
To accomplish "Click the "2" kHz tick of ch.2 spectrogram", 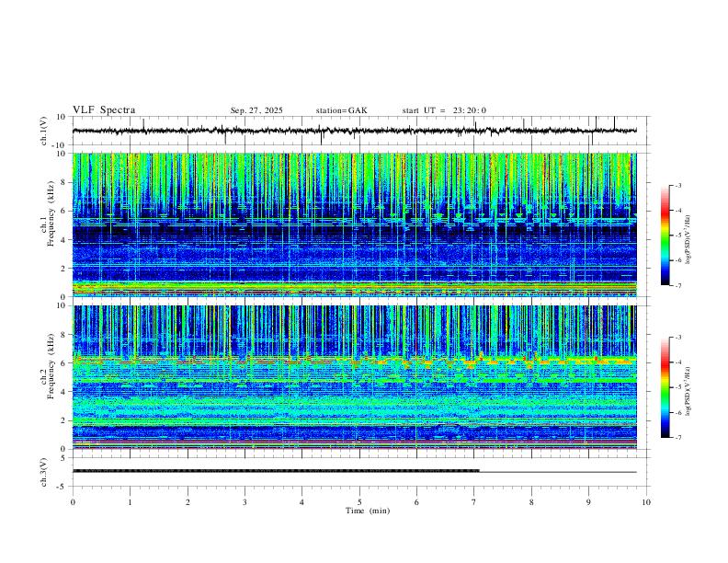I will (x=63, y=420).
